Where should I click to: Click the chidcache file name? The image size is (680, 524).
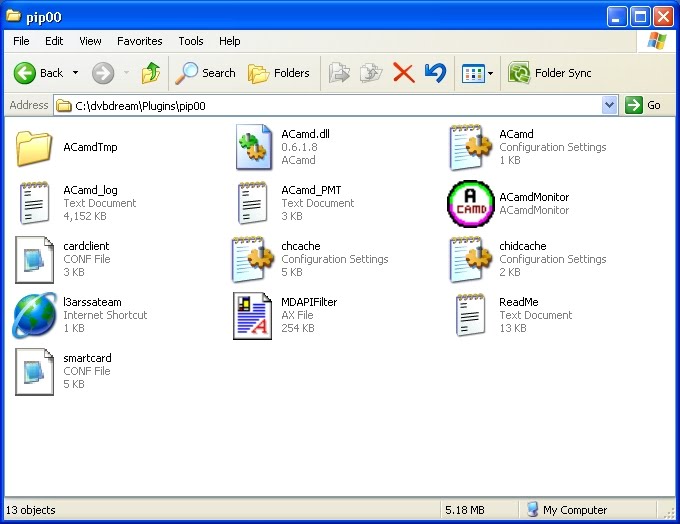[523, 246]
